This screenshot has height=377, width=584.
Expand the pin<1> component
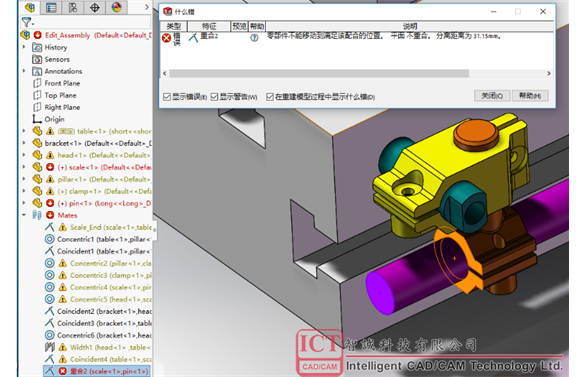click(24, 203)
